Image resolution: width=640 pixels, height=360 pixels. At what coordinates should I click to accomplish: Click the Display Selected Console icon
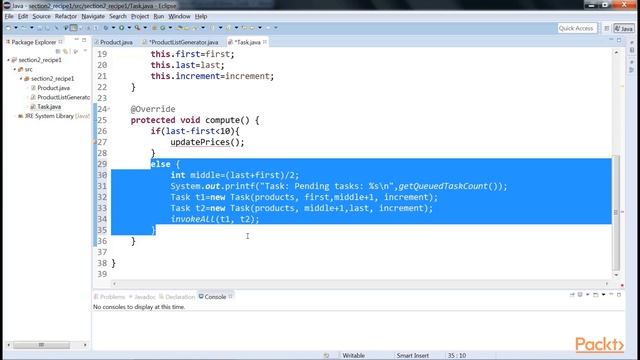point(580,294)
